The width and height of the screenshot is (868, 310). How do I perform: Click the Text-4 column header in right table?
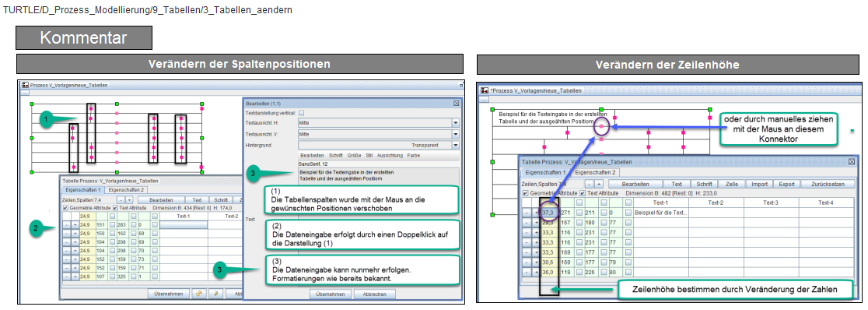coord(827,203)
